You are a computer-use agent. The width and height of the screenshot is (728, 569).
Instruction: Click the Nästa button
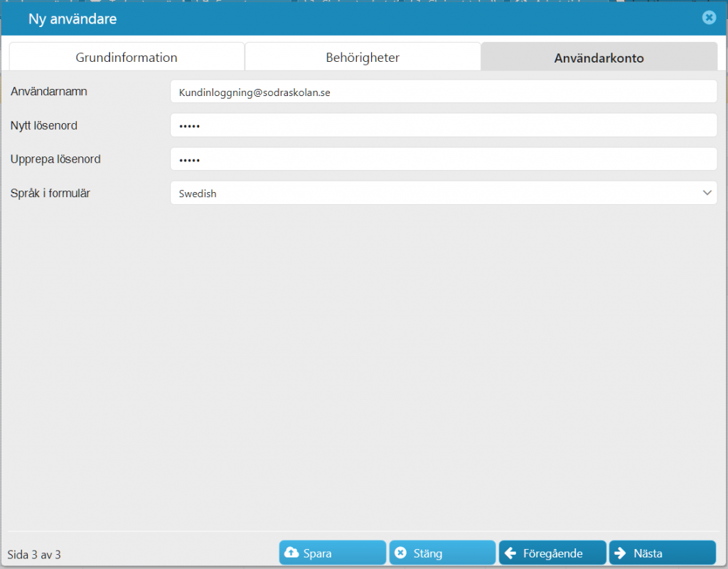point(663,553)
